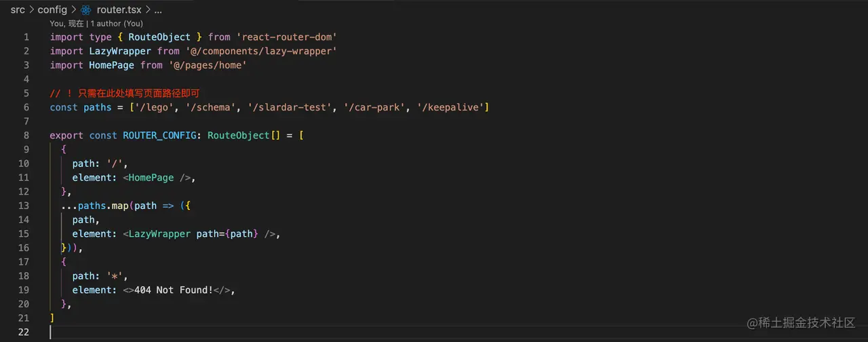Open the router.tsx breadcrumb segment

(119, 9)
